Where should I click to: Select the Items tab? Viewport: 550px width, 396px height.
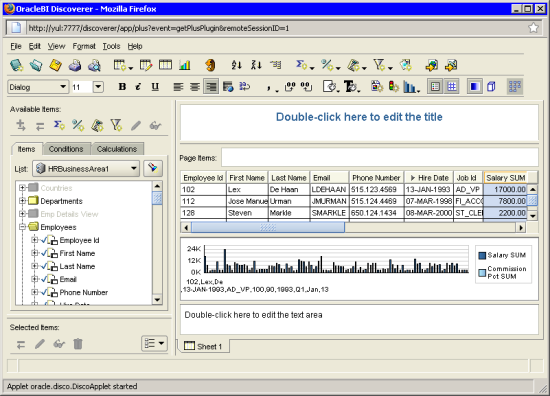pos(27,149)
